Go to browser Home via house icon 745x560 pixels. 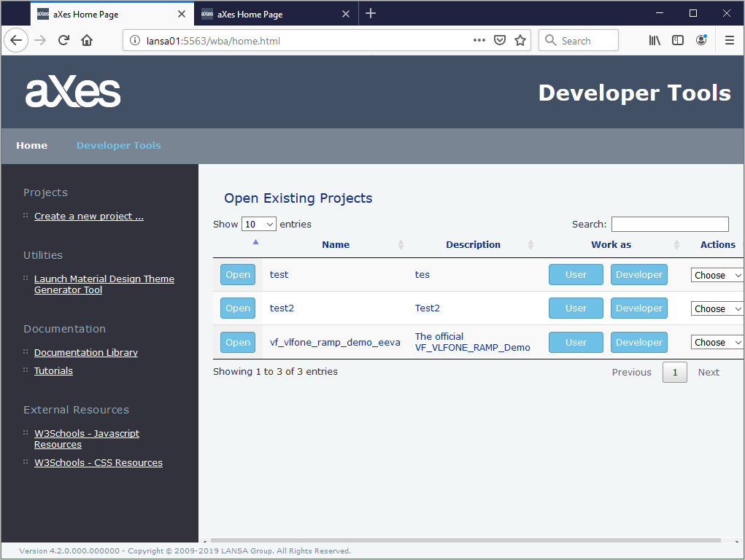(87, 41)
